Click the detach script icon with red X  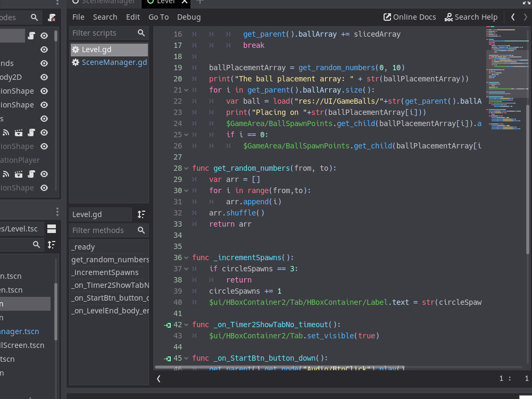point(52,18)
